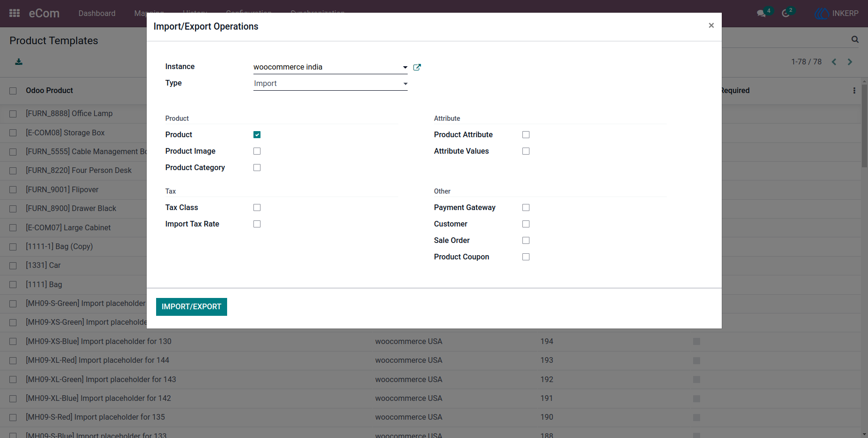
Task: Click the INKERP company logo icon
Action: [821, 13]
